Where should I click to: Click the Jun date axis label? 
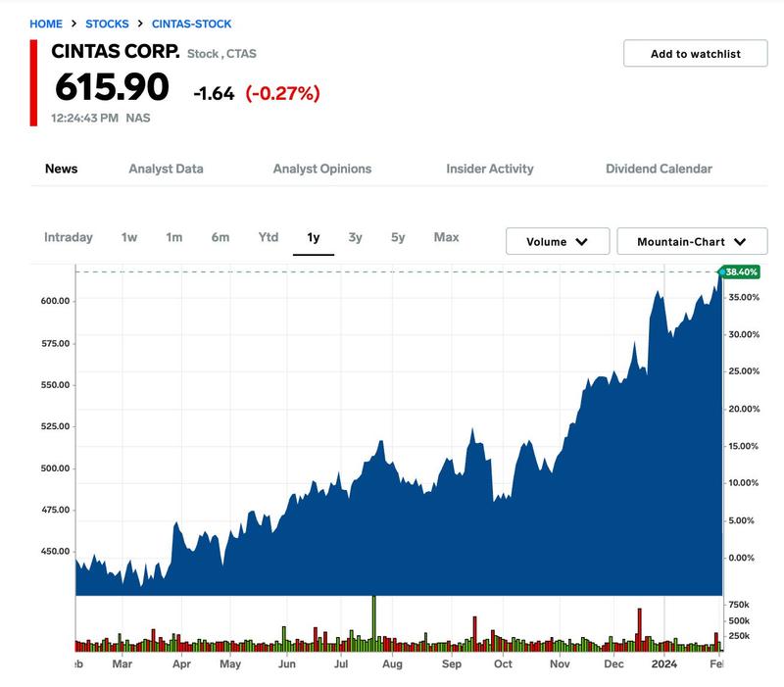point(287,664)
